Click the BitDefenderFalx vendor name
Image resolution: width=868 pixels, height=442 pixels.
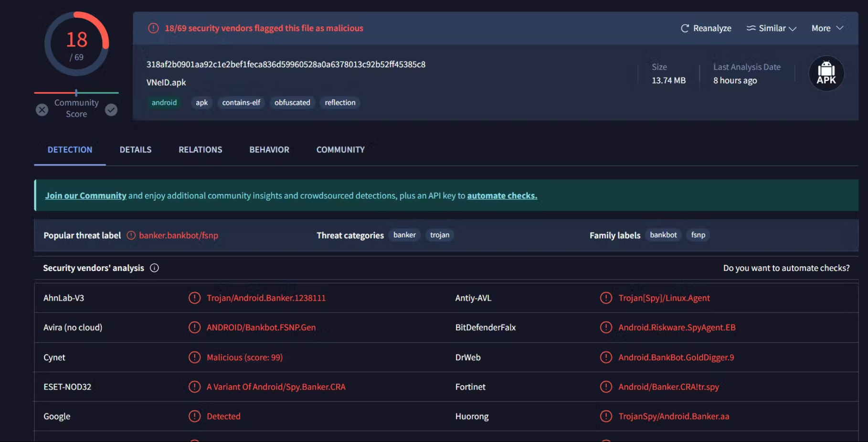(486, 327)
